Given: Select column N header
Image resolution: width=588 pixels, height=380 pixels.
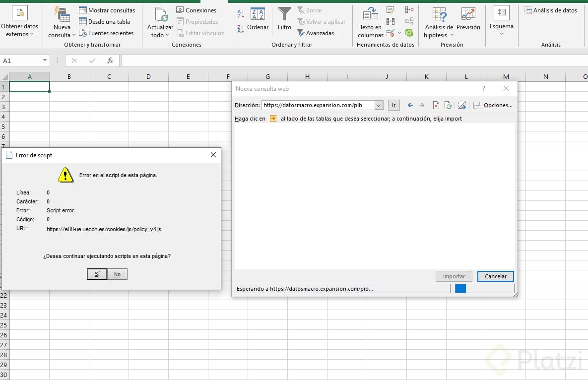Looking at the screenshot, I should pyautogui.click(x=546, y=77).
